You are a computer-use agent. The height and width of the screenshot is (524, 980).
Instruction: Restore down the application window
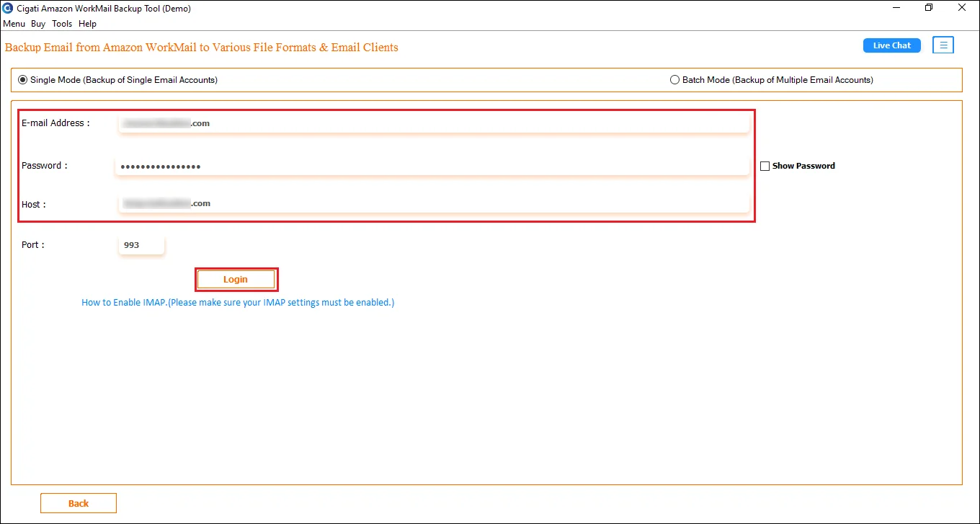929,8
